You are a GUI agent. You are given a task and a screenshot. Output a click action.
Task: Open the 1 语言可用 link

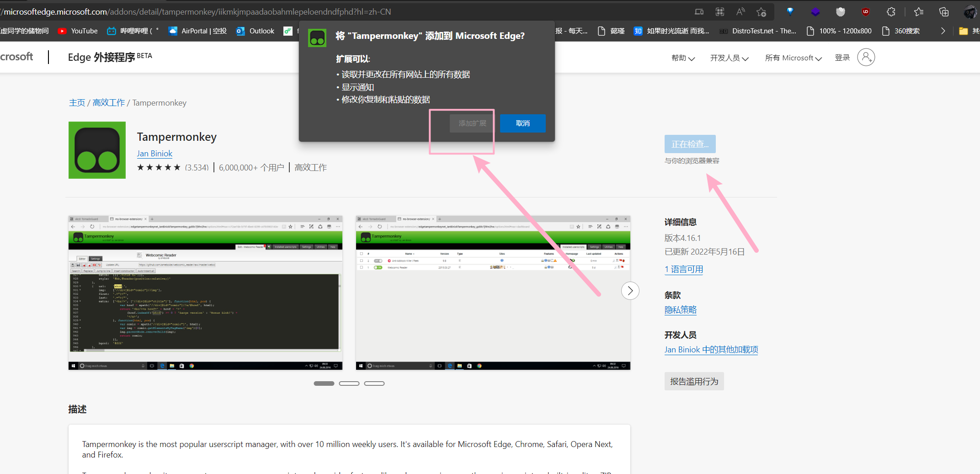pos(684,269)
